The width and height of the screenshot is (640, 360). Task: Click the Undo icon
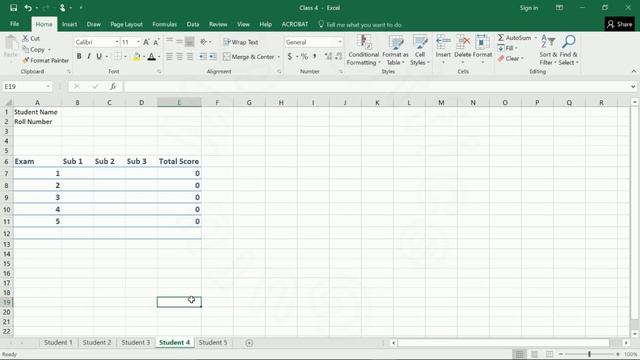[x=28, y=8]
